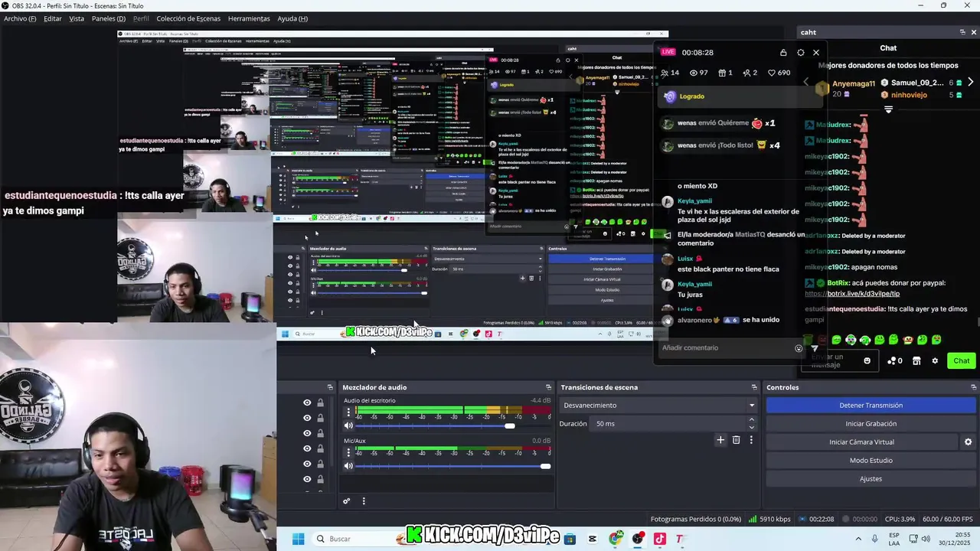Adjust Mic/Aux volume slider
The image size is (980, 551).
[x=453, y=466]
